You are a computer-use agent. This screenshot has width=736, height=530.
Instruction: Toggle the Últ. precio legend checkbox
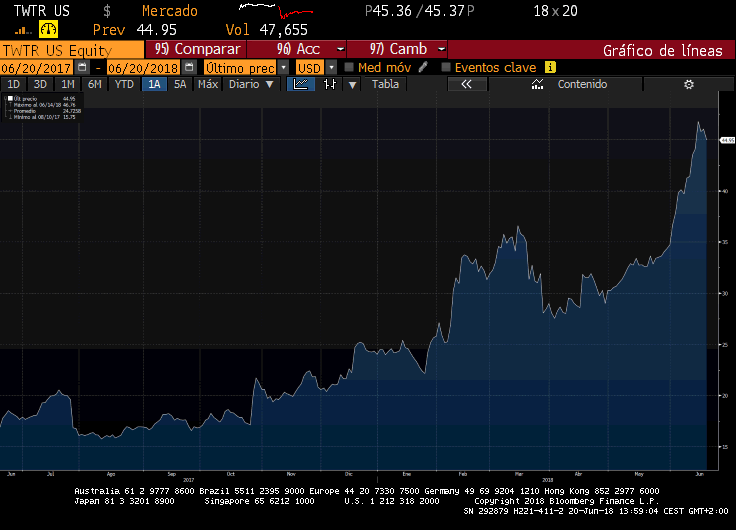(10, 99)
